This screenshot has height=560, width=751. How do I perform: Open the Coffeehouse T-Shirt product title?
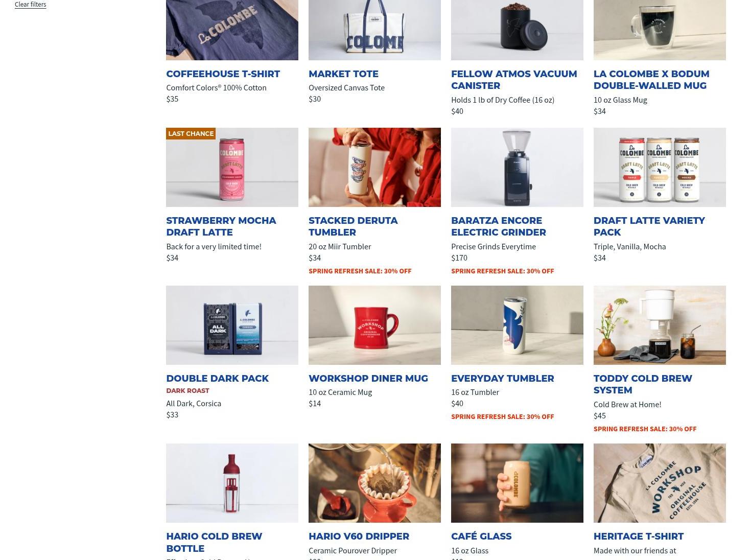pyautogui.click(x=223, y=74)
